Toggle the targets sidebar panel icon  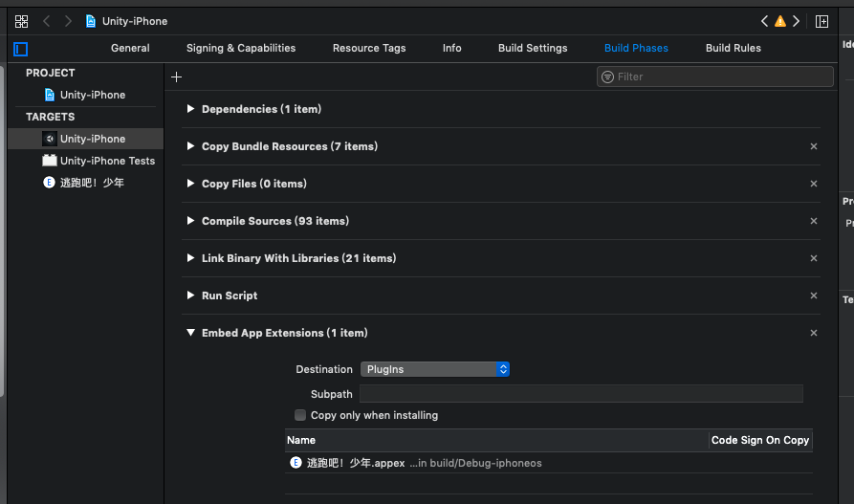pos(21,49)
